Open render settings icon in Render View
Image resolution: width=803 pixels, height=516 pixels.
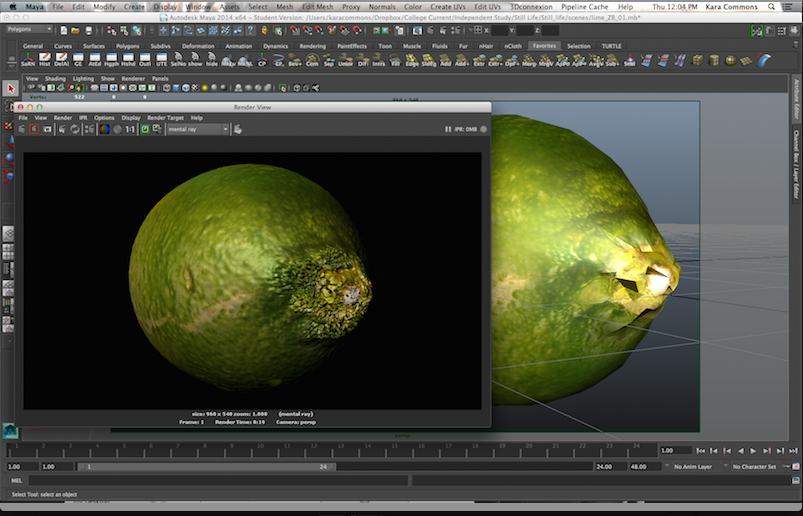90,129
